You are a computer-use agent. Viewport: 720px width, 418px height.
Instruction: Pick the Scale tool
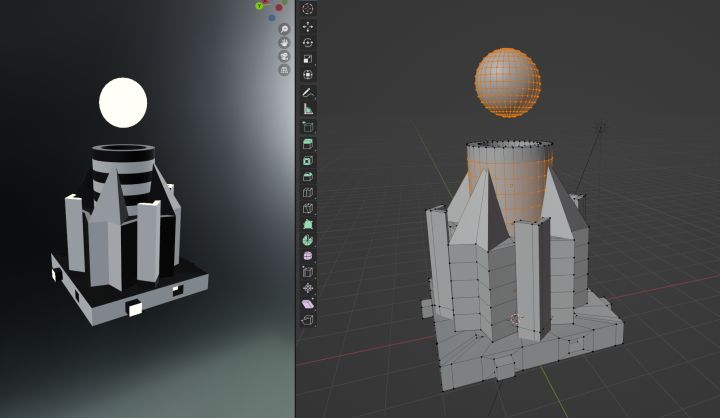tap(308, 58)
